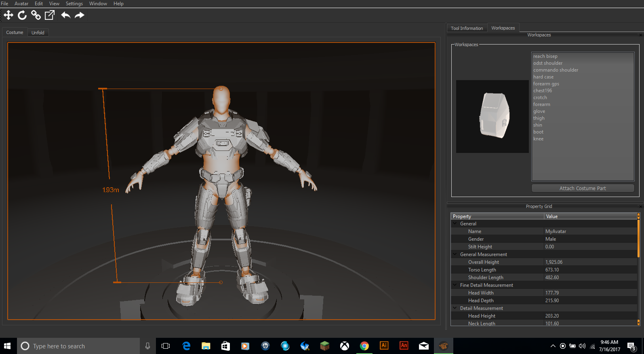Switch to the Costume tab
The width and height of the screenshot is (644, 354).
15,32
